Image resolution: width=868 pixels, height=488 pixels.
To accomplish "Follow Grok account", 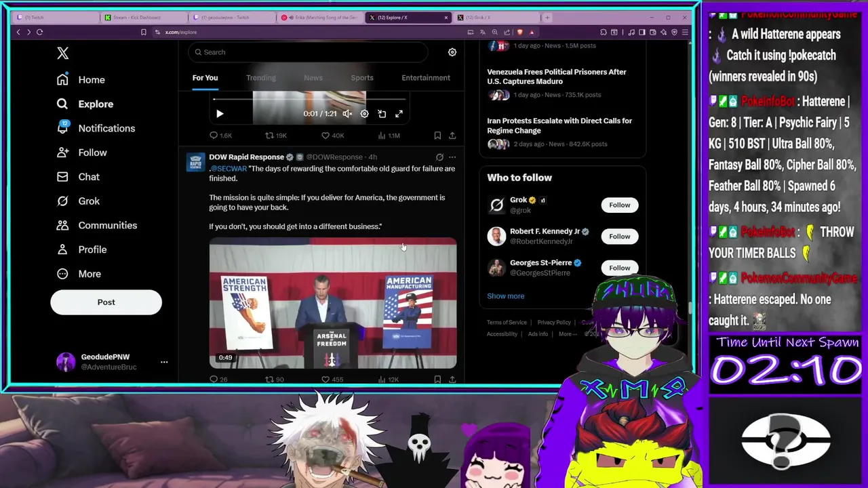I will click(x=619, y=205).
